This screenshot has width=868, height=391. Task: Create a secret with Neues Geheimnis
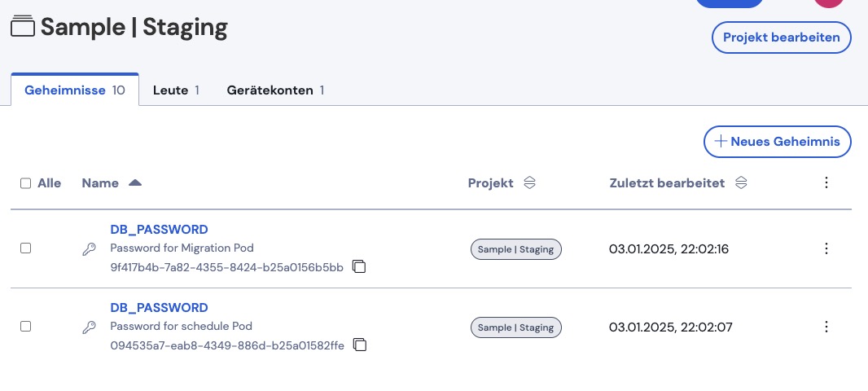778,141
